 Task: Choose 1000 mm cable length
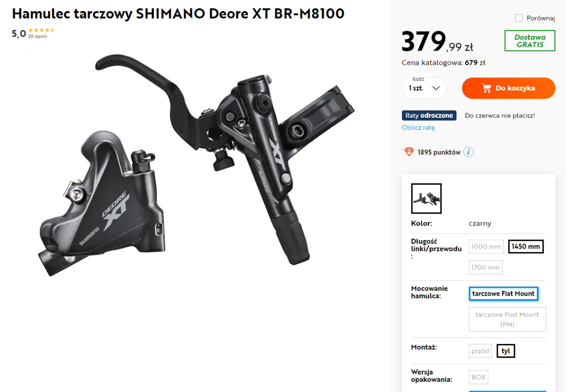pyautogui.click(x=486, y=247)
